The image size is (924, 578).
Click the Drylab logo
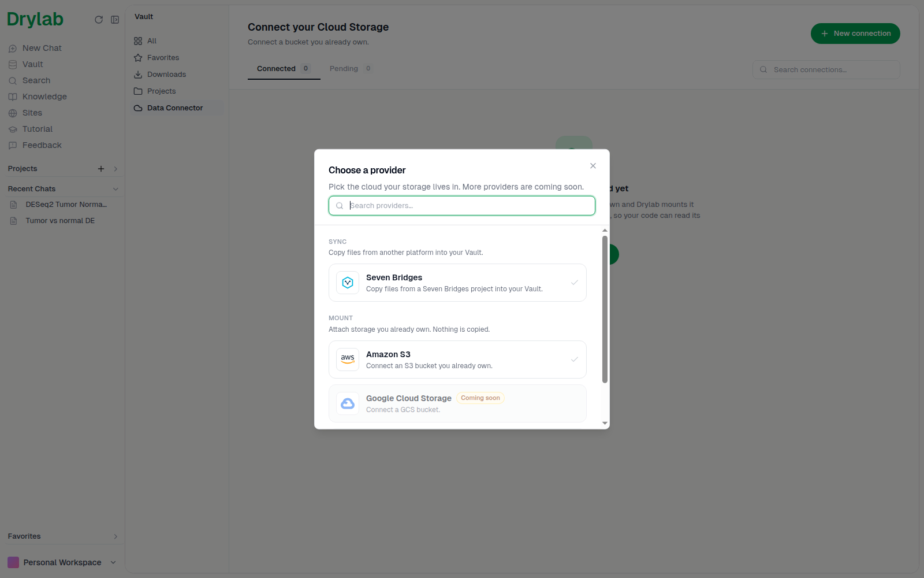(x=35, y=19)
